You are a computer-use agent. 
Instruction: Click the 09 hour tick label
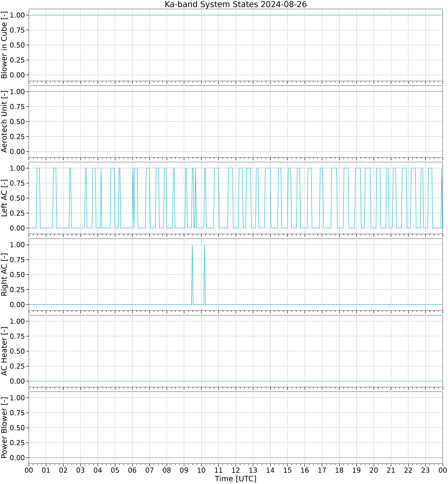184,470
